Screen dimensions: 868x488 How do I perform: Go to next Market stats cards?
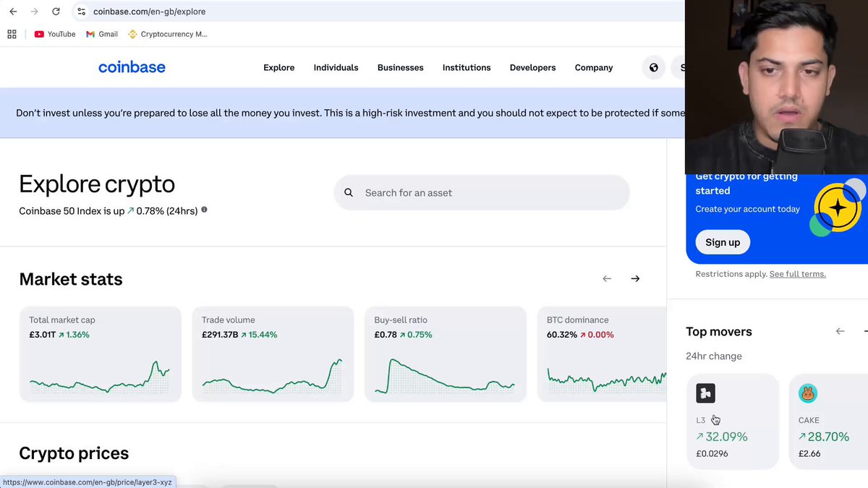[x=635, y=279]
